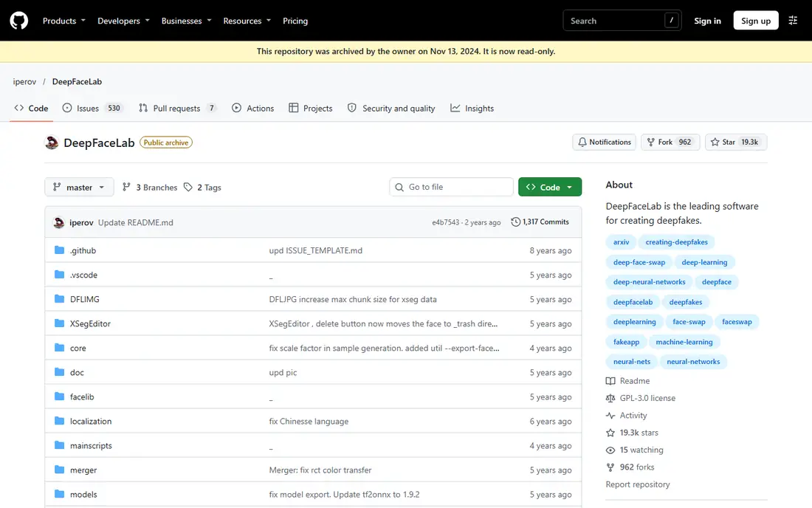
Task: Click the DFLIMG folder icon
Action: (60, 299)
